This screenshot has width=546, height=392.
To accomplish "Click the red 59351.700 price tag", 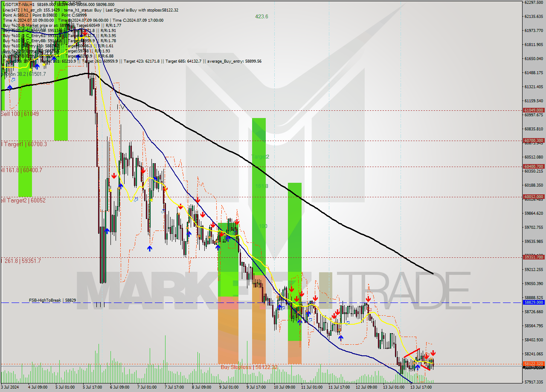I will click(534, 257).
